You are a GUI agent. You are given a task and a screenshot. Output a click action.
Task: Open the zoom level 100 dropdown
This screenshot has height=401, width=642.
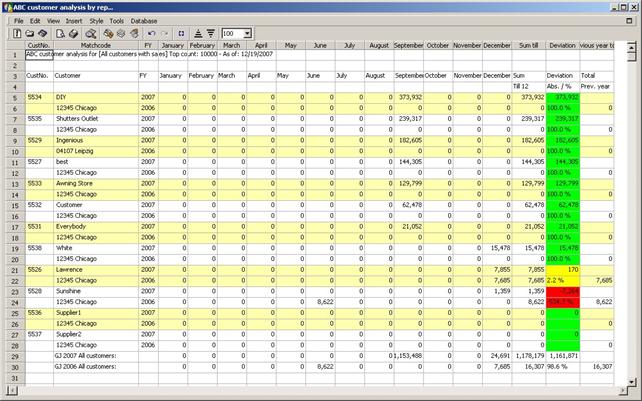tap(246, 33)
